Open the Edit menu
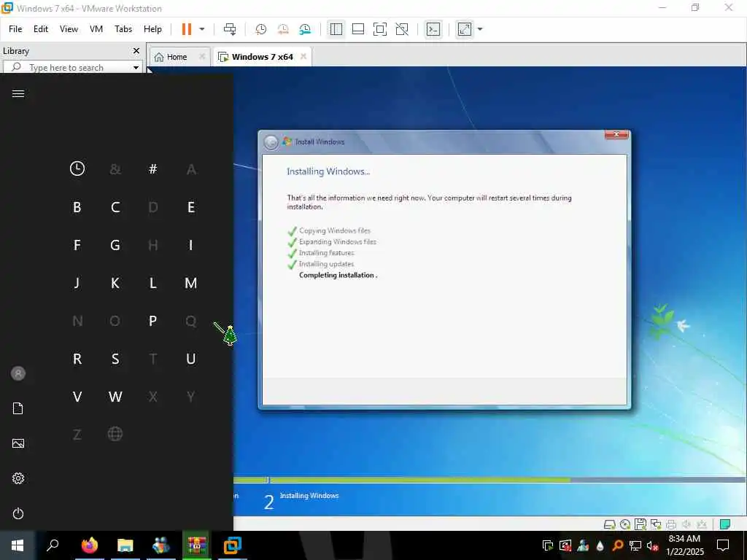Image resolution: width=747 pixels, height=560 pixels. click(x=41, y=29)
